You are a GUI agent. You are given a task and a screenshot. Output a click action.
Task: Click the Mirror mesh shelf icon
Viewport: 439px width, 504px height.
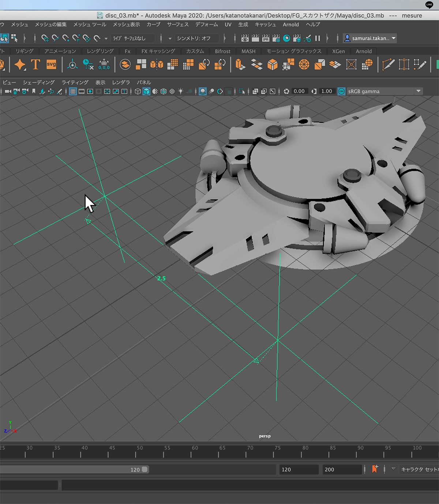click(x=157, y=65)
